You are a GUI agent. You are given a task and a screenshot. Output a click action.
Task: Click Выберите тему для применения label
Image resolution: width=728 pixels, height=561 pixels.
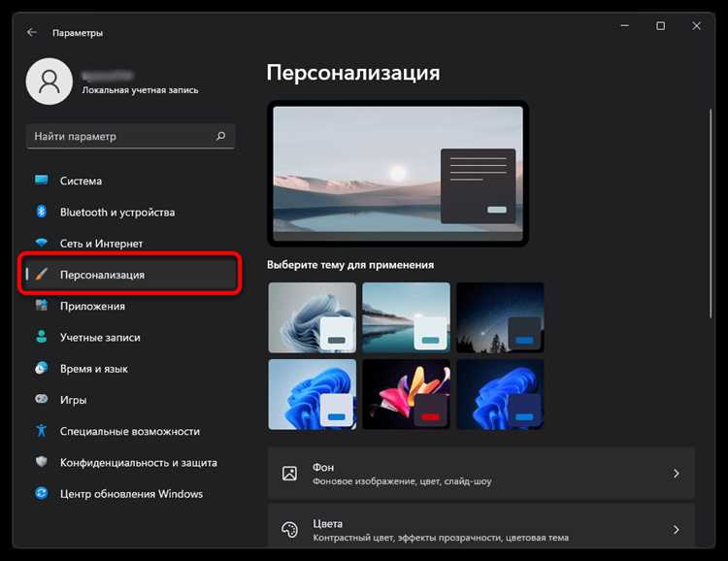point(350,265)
